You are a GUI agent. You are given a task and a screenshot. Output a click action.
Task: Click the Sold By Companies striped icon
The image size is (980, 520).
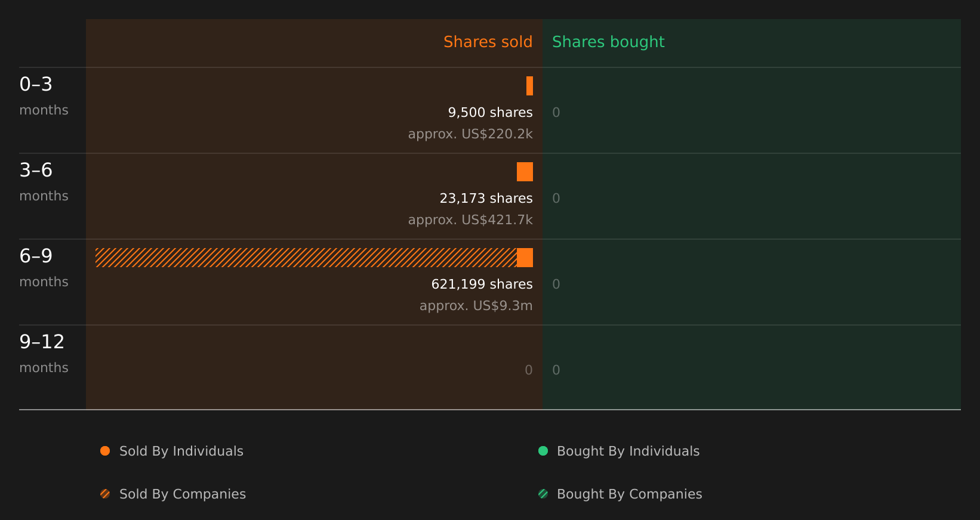click(x=105, y=494)
